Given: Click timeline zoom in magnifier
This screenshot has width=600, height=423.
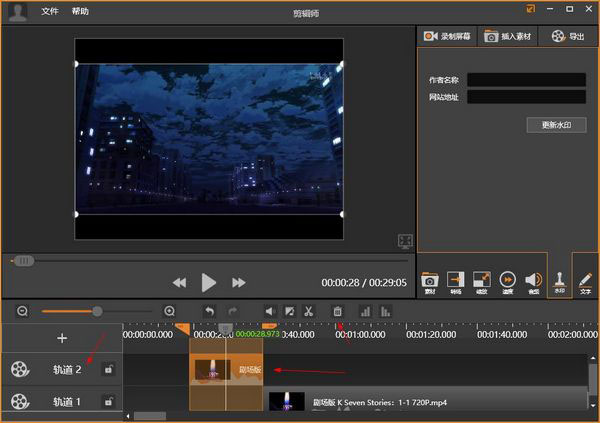Looking at the screenshot, I should tap(169, 312).
